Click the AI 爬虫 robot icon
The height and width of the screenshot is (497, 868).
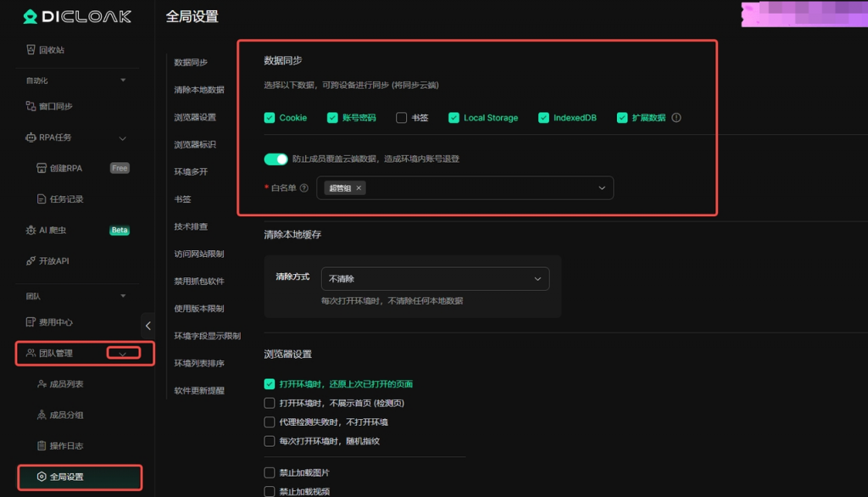[x=31, y=230]
